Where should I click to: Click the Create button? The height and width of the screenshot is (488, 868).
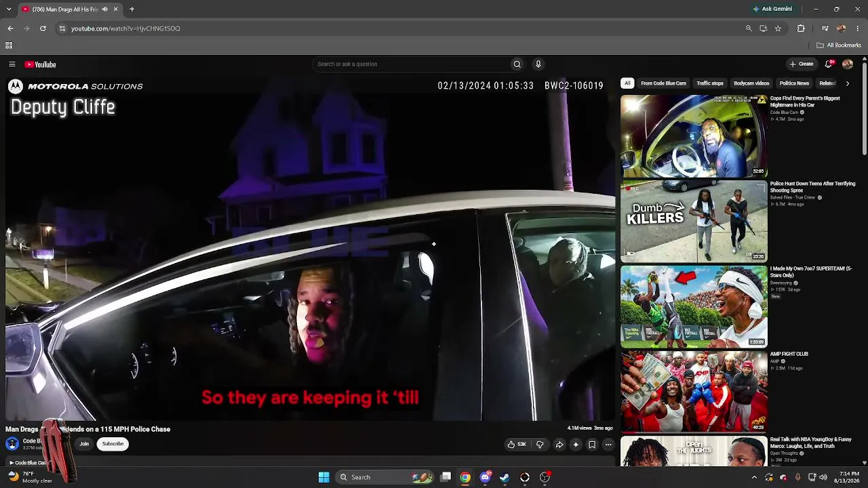click(802, 64)
